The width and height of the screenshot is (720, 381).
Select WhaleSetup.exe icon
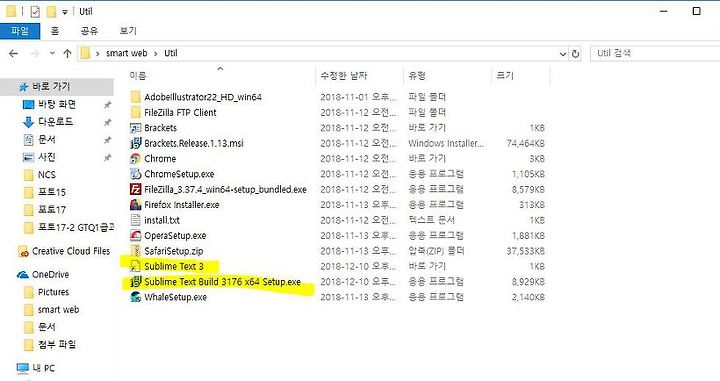point(135,297)
